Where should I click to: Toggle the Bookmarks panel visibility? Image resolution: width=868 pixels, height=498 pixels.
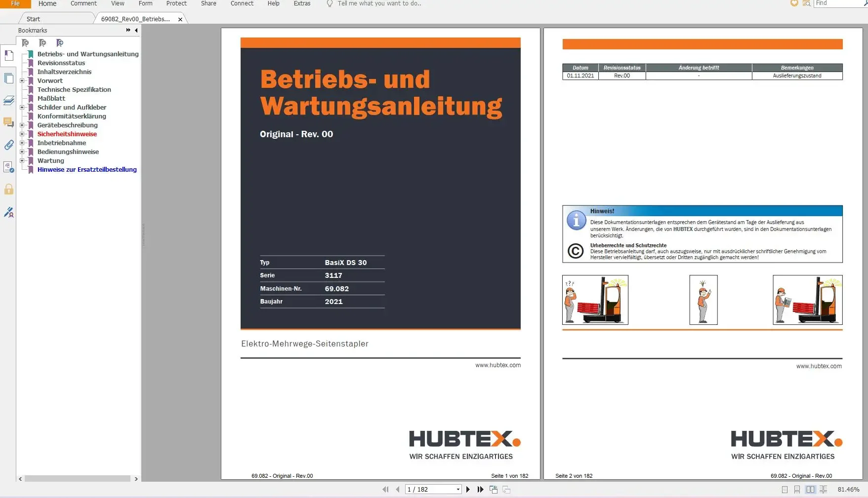[8, 56]
